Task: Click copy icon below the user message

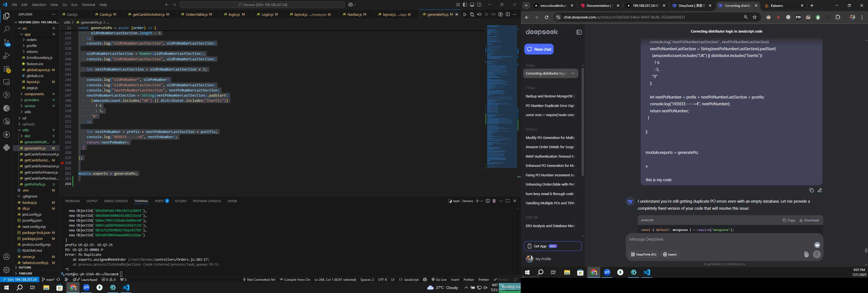Action: 811,190
